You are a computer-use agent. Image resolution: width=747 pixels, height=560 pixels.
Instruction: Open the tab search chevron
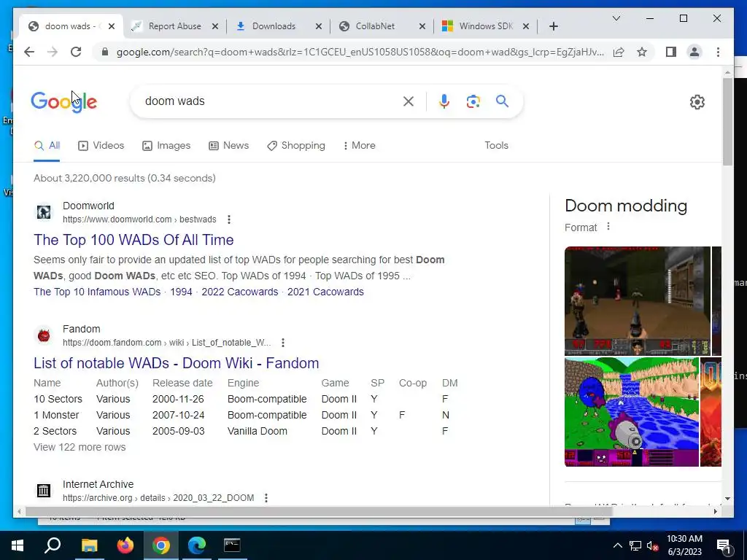coord(616,18)
